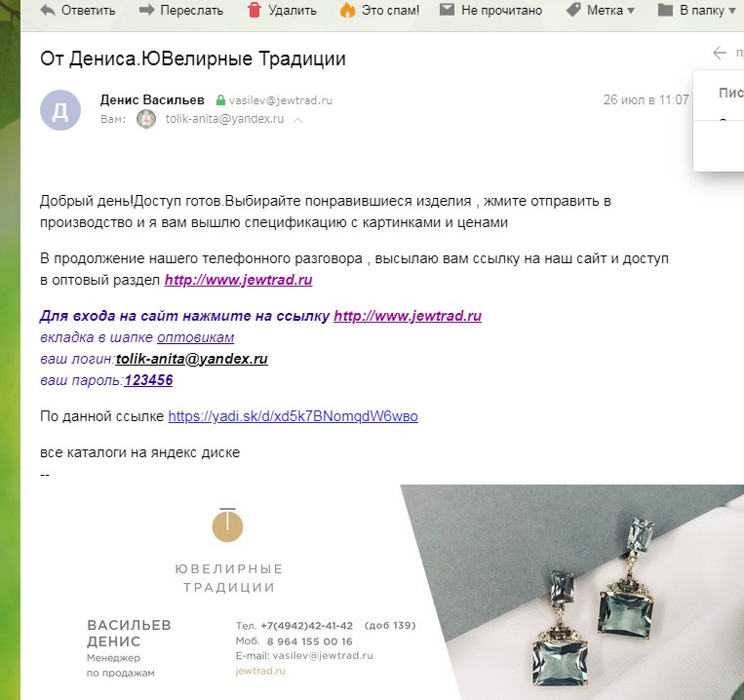Open the yadi.sk catalog link
This screenshot has height=700, width=744.
pos(293,416)
